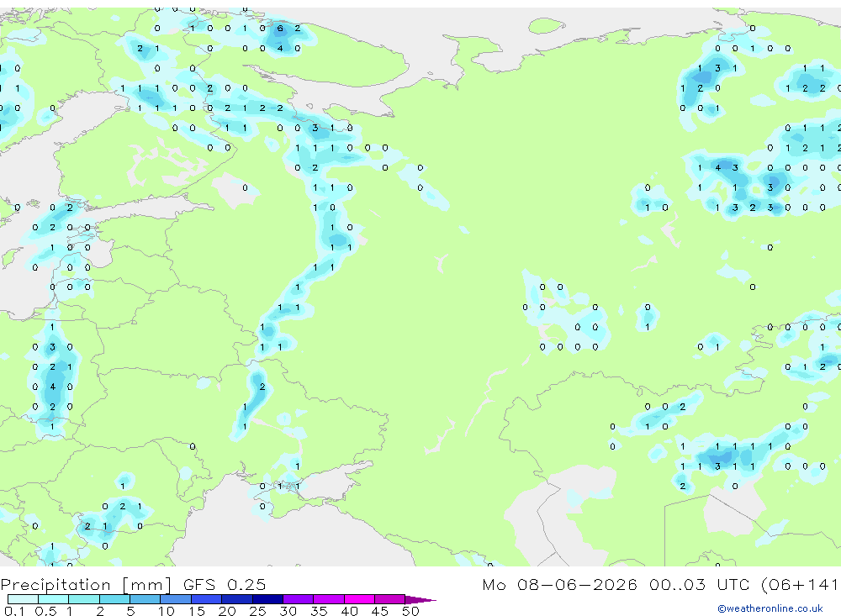Click the '10' legend scale label

pyautogui.click(x=167, y=611)
